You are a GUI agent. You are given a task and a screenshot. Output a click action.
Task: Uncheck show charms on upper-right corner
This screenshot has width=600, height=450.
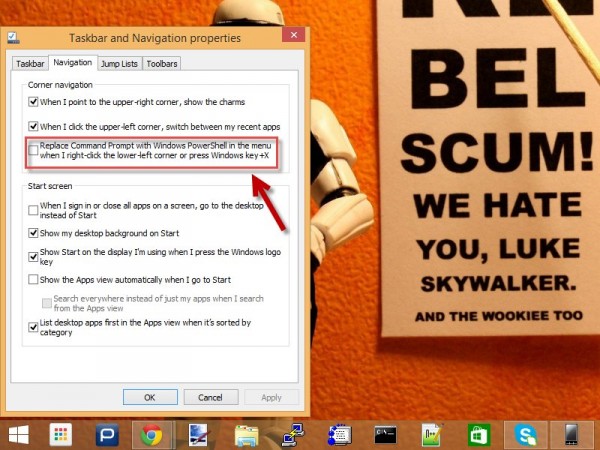tap(33, 102)
